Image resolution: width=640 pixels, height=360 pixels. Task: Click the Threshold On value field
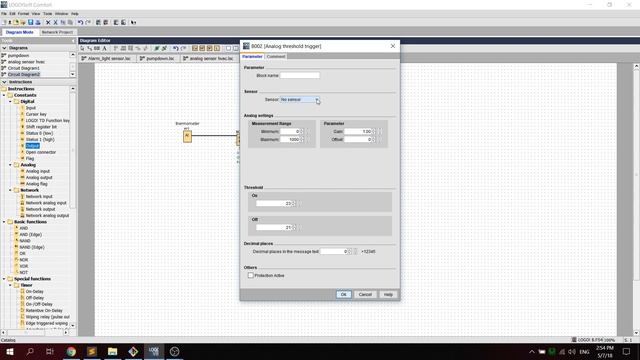click(x=274, y=204)
